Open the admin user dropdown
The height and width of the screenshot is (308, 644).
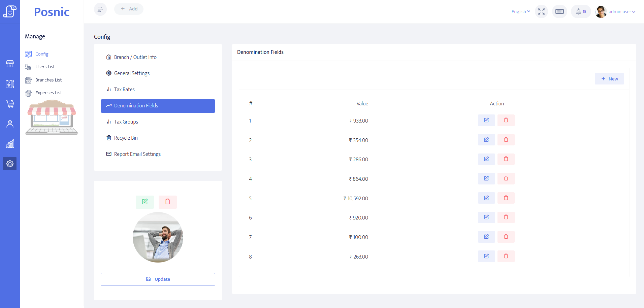coord(621,11)
